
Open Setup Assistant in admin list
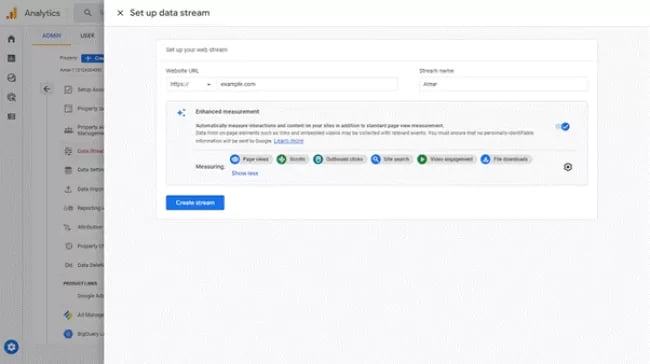[x=83, y=90]
